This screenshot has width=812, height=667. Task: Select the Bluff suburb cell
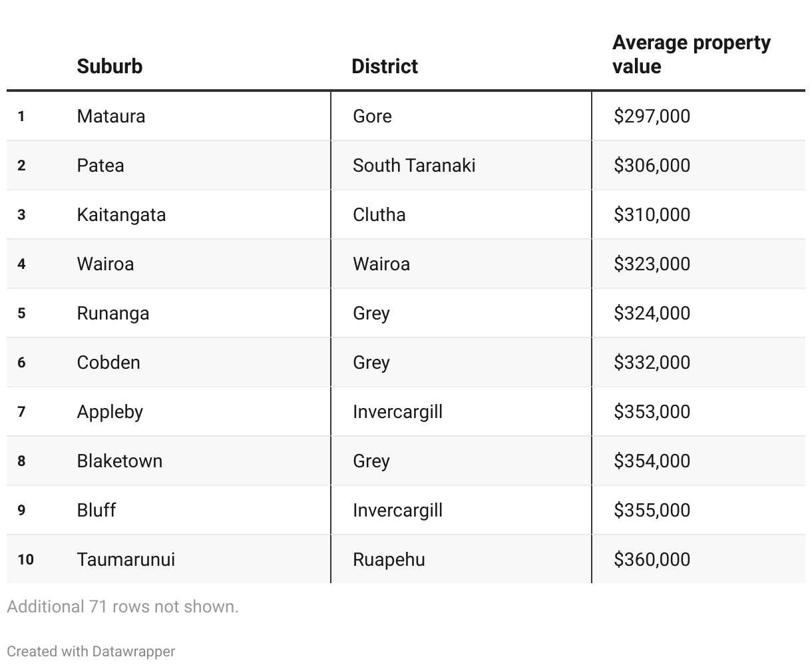click(x=97, y=510)
